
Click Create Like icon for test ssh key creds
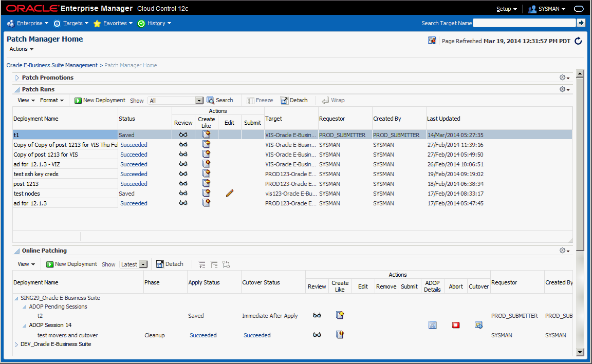click(x=206, y=174)
